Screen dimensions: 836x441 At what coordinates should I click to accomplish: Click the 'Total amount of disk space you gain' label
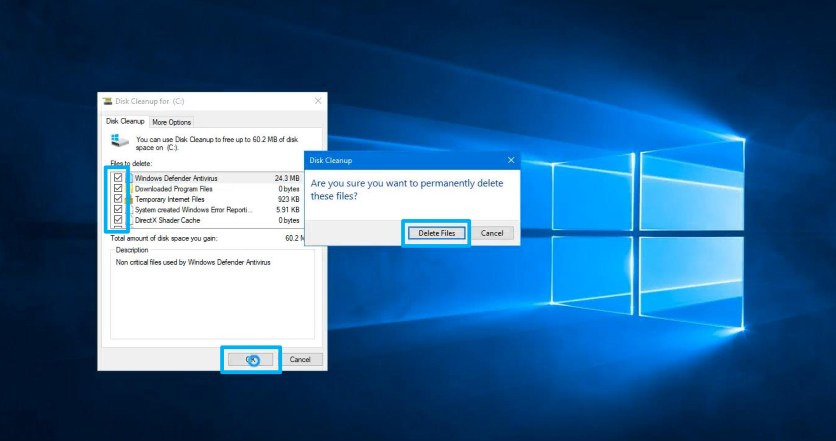tap(164, 238)
